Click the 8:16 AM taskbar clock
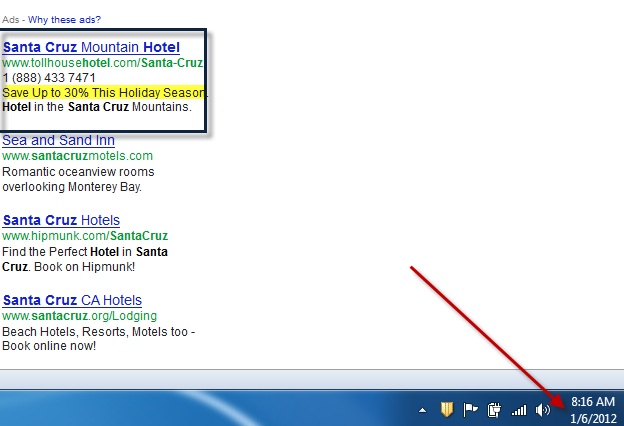 coord(593,402)
